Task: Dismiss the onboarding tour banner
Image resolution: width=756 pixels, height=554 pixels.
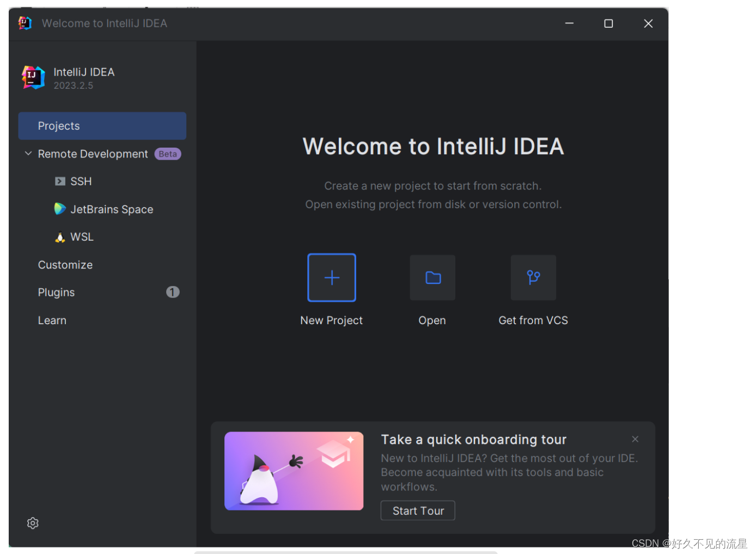Action: click(x=635, y=439)
